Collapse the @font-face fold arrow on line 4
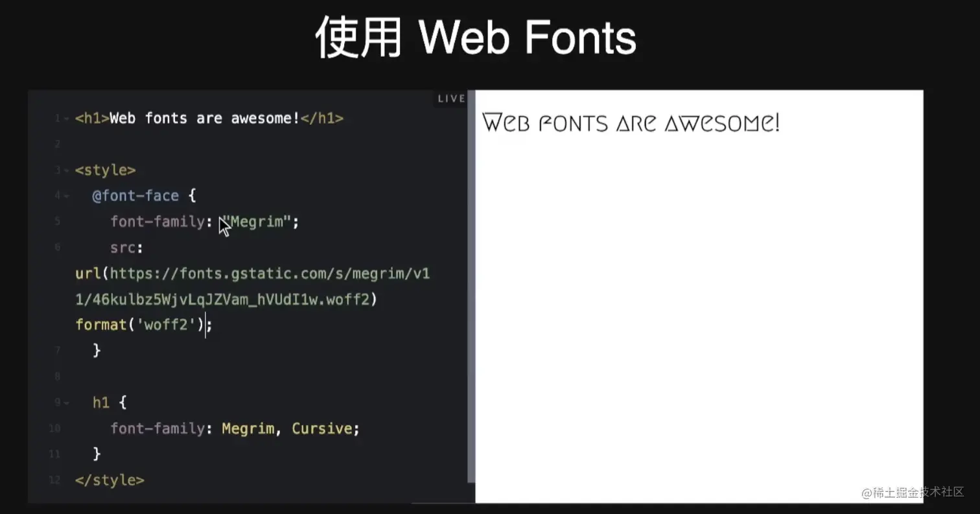This screenshot has width=980, height=514. pyautogui.click(x=67, y=196)
